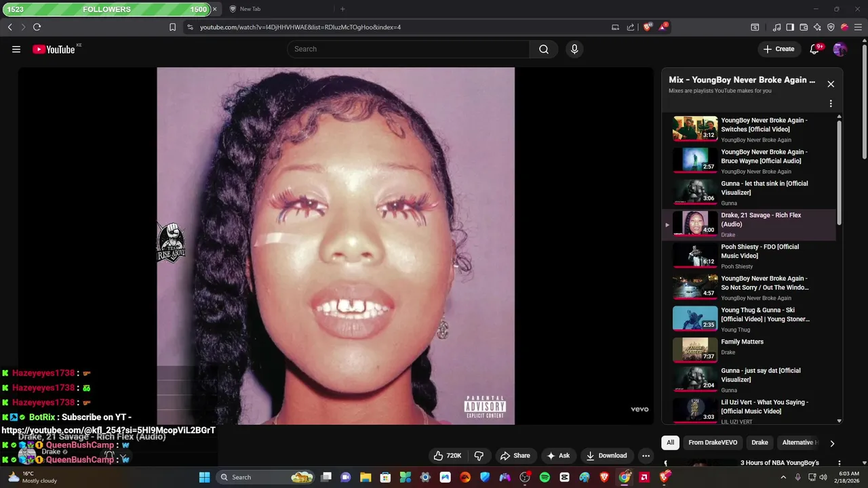Open Brave Wallet icon
The height and width of the screenshot is (488, 868).
coord(804,27)
